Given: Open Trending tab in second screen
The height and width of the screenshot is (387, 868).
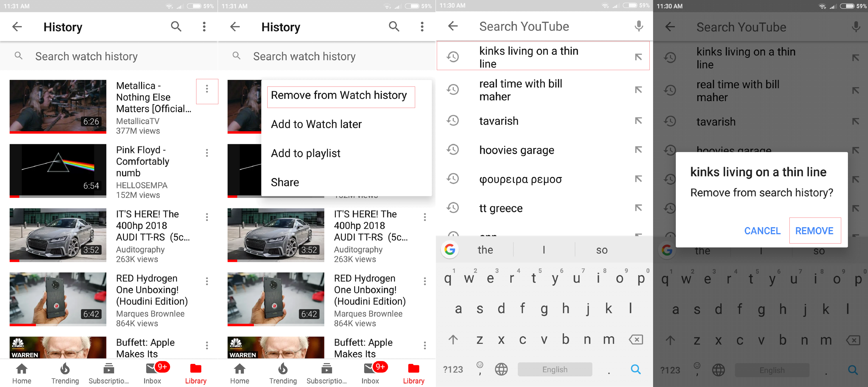Looking at the screenshot, I should click(x=283, y=374).
